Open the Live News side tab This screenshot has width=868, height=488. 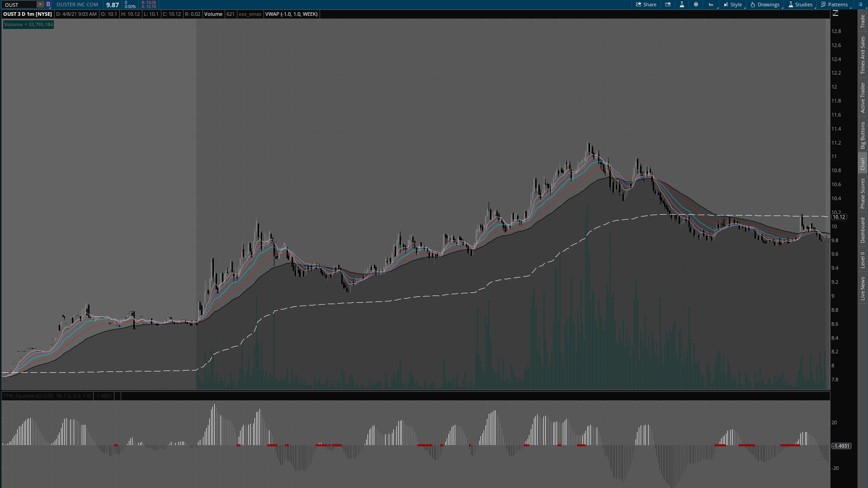point(863,288)
